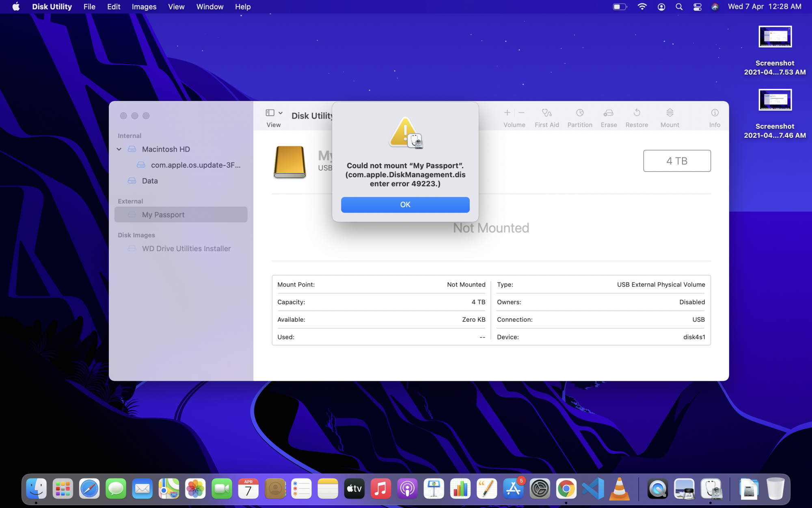This screenshot has width=812, height=508.
Task: Select WD Drive Utilities Installer disk image
Action: coord(186,248)
